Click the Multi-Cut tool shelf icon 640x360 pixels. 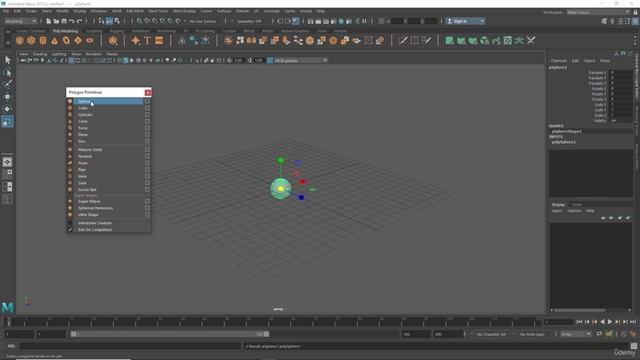(403, 40)
